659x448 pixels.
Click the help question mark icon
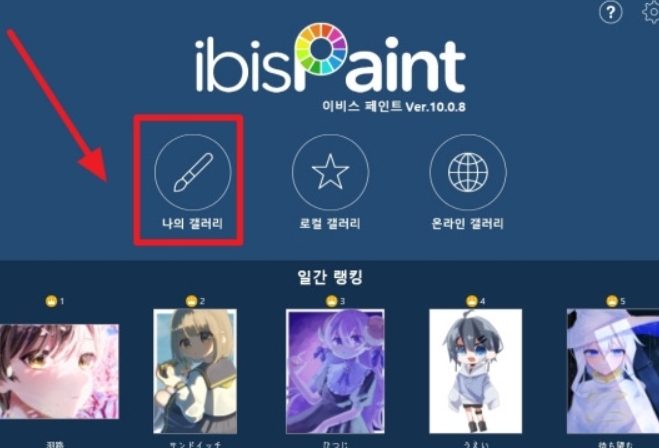click(610, 13)
